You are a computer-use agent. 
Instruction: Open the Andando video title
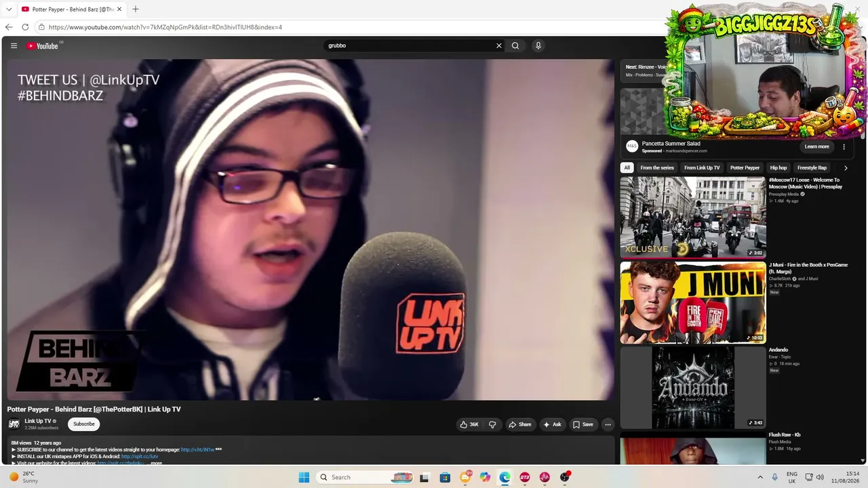[778, 350]
